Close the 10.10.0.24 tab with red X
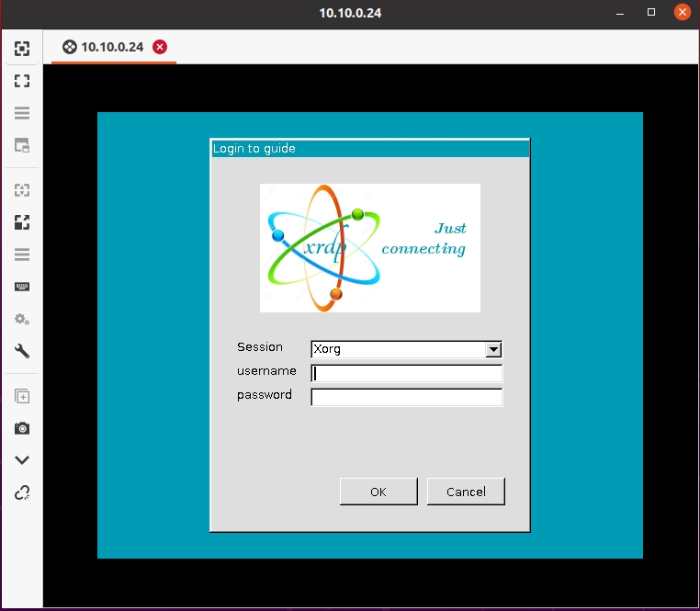The height and width of the screenshot is (611, 700). tap(160, 47)
